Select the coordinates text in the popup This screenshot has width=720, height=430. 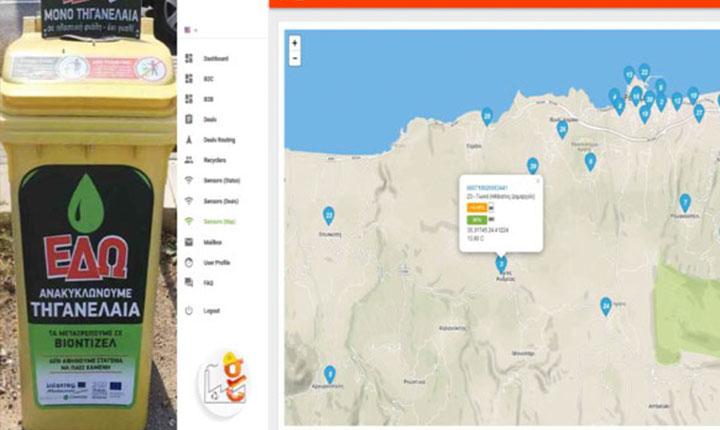point(488,230)
